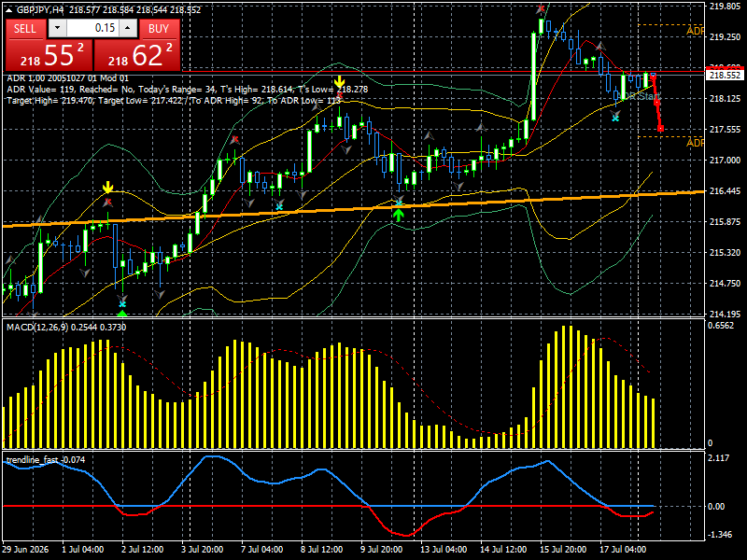Click the red square at projection end
747x560 pixels.
[x=661, y=129]
